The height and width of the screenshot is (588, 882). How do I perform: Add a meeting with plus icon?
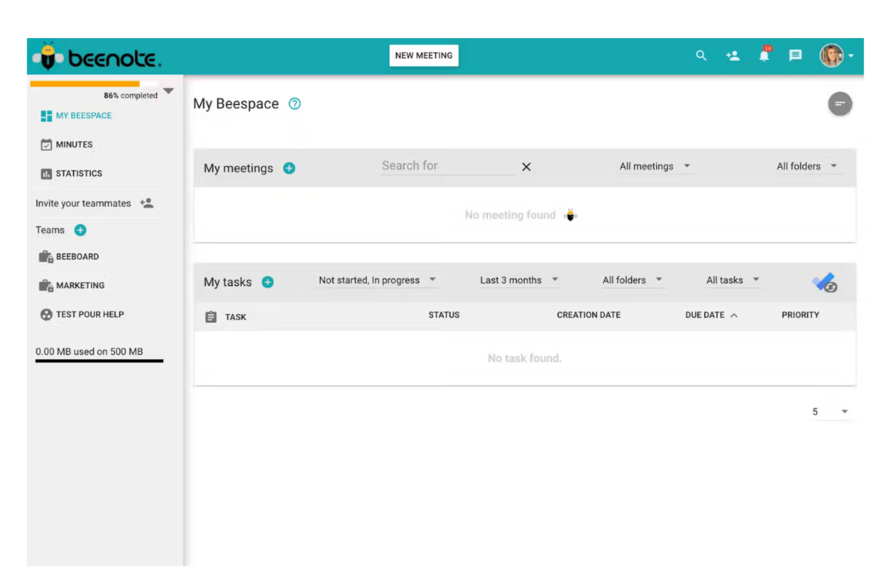(x=289, y=168)
